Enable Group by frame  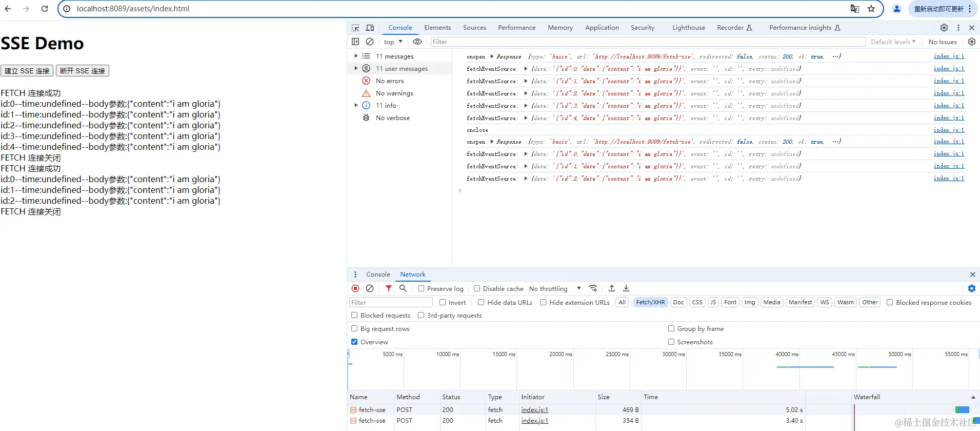[671, 328]
